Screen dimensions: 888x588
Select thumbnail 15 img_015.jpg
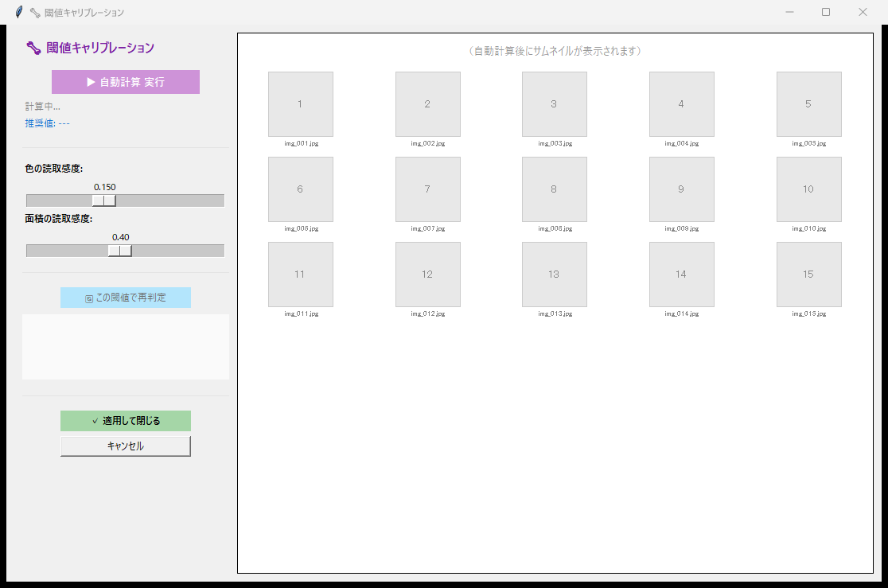(808, 275)
